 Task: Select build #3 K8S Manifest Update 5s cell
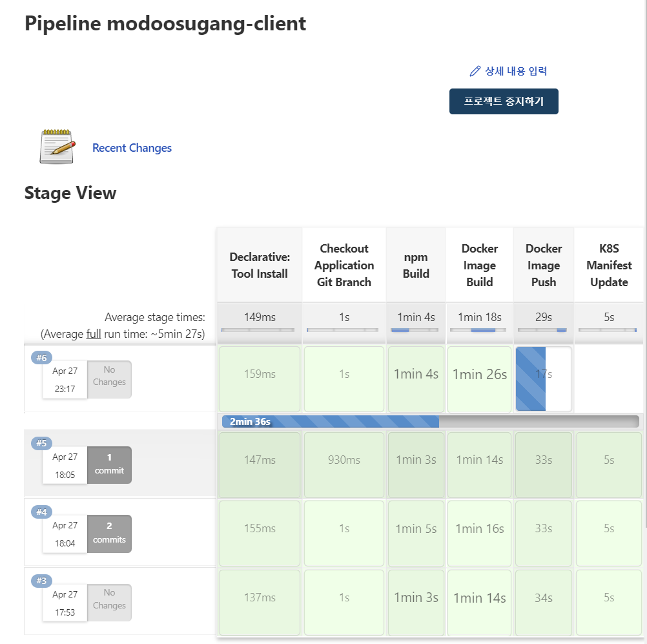[609, 602]
